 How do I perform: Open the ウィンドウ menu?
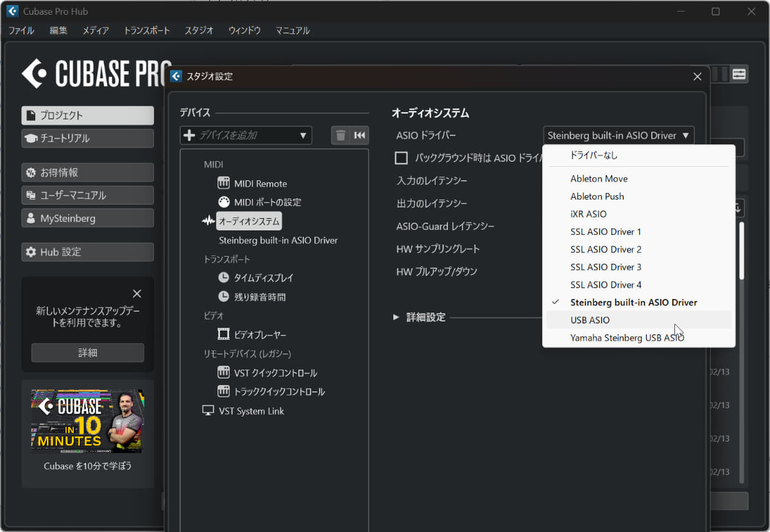point(244,30)
